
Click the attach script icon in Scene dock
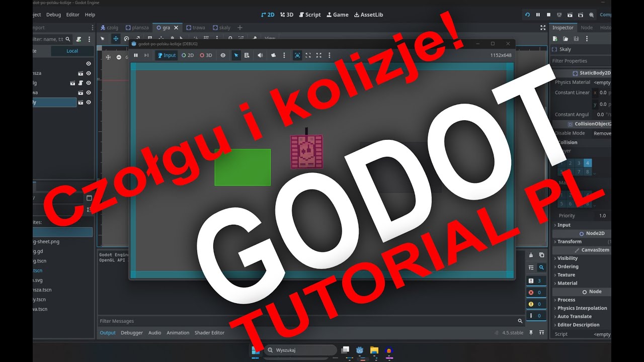tap(78, 39)
